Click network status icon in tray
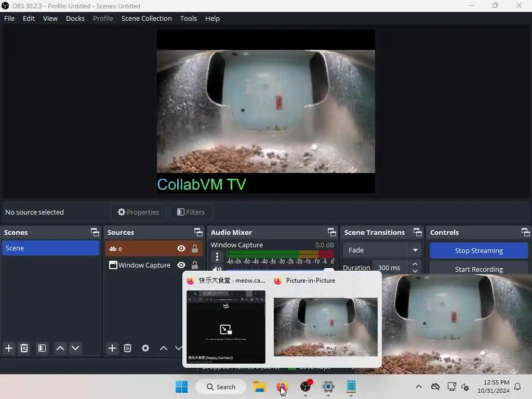 coord(451,387)
